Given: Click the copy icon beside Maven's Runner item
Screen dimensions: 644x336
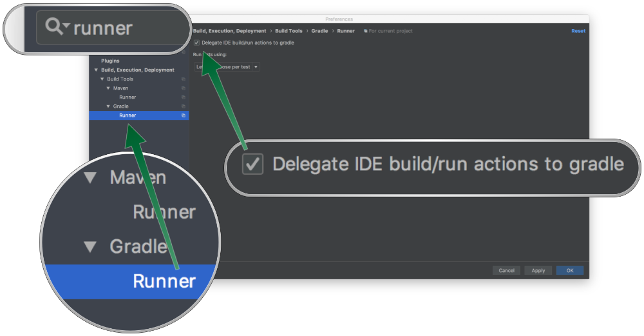Looking at the screenshot, I should point(184,97).
